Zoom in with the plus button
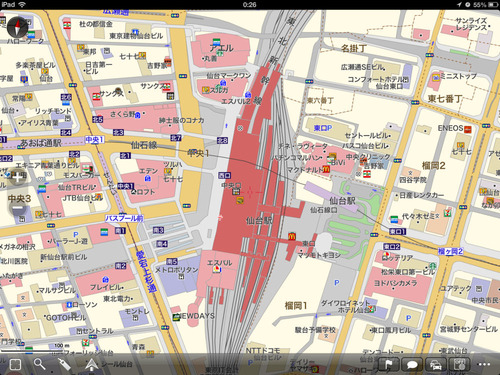Screen dimensions: 500x375 click(17, 177)
